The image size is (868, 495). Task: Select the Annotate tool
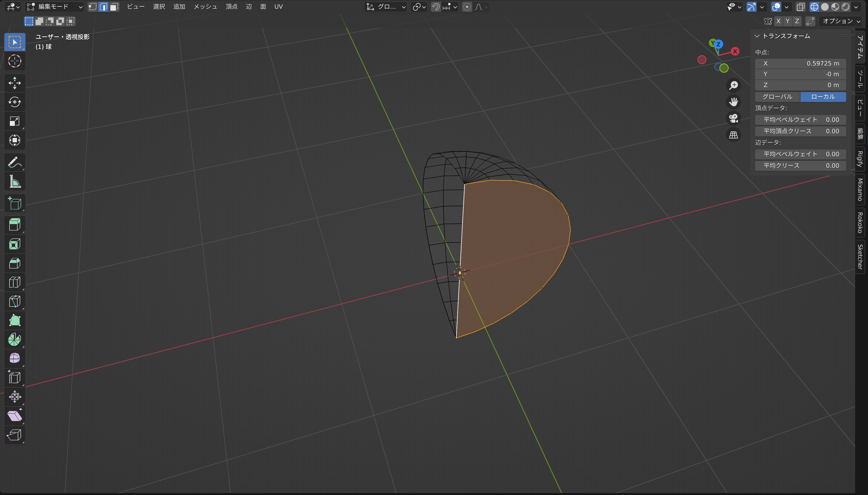(x=15, y=163)
